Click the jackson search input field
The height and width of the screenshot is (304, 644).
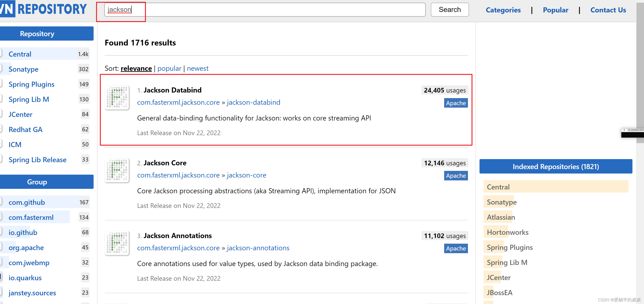click(x=265, y=10)
